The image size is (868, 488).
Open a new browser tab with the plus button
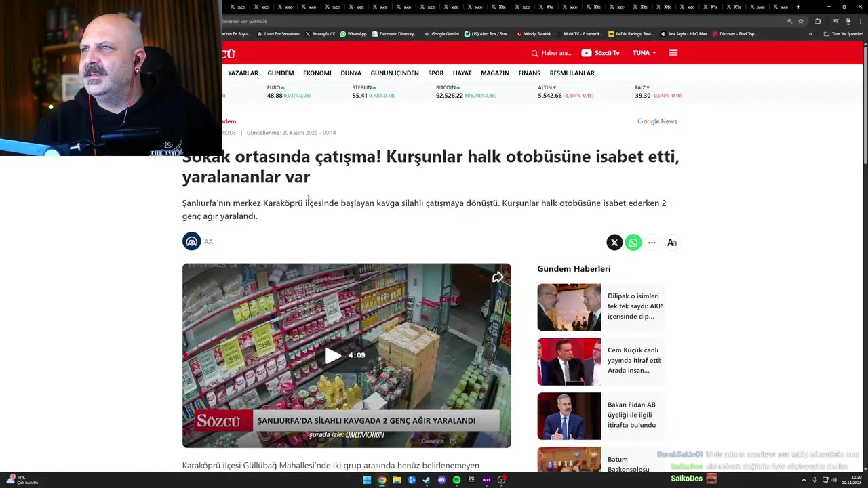(x=798, y=7)
